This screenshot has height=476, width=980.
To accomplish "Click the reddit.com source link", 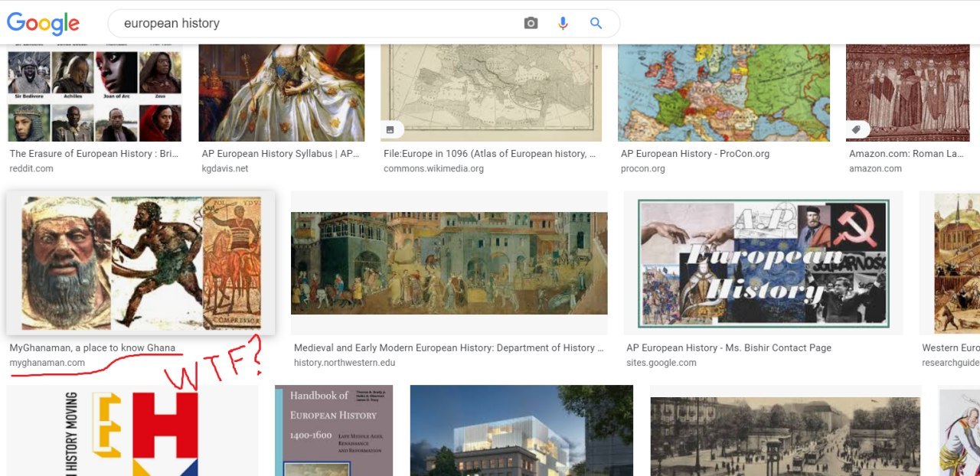I will pos(31,169).
